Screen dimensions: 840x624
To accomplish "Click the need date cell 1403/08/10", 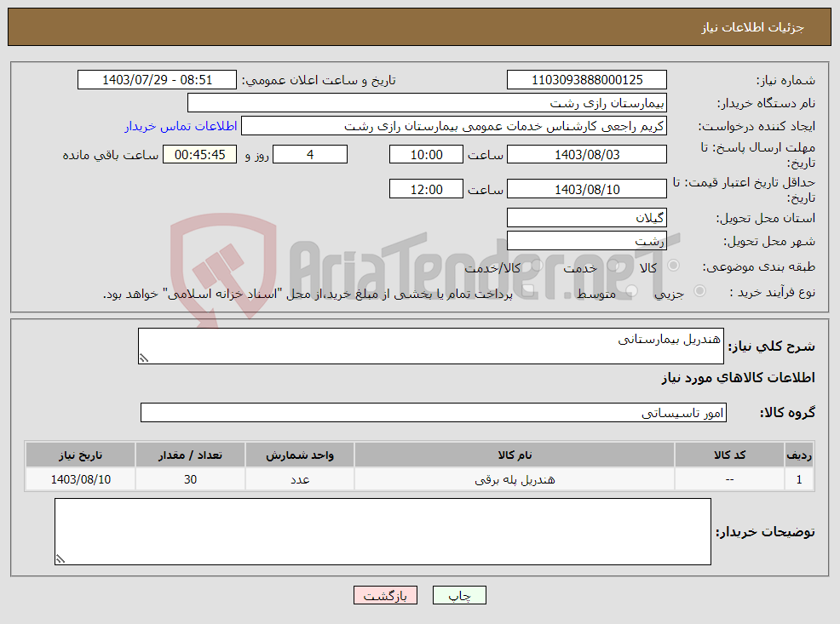I will [80, 479].
